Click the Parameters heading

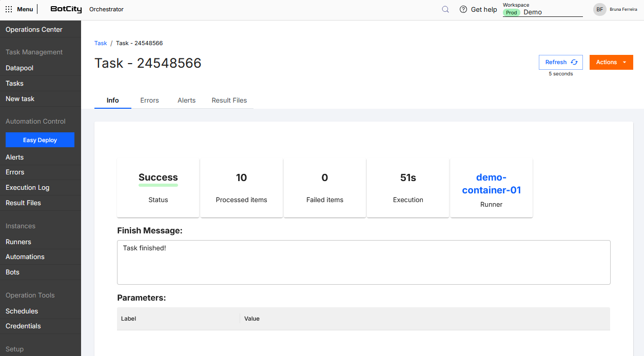tap(142, 298)
